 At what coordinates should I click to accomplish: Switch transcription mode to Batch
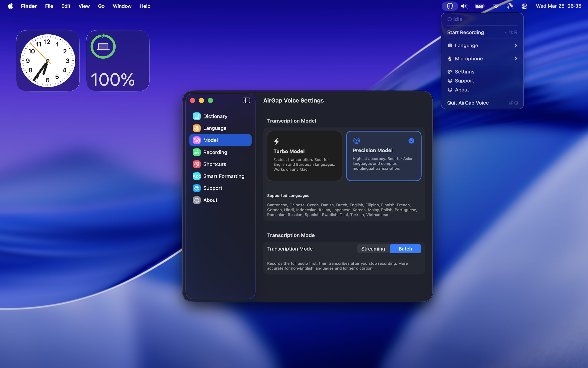click(405, 249)
